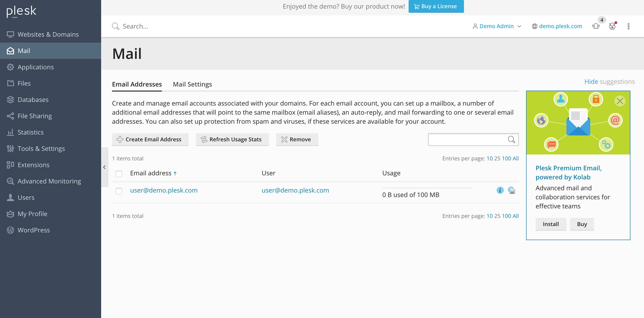Click the Plesk logo
The width and height of the screenshot is (644, 318).
[22, 12]
